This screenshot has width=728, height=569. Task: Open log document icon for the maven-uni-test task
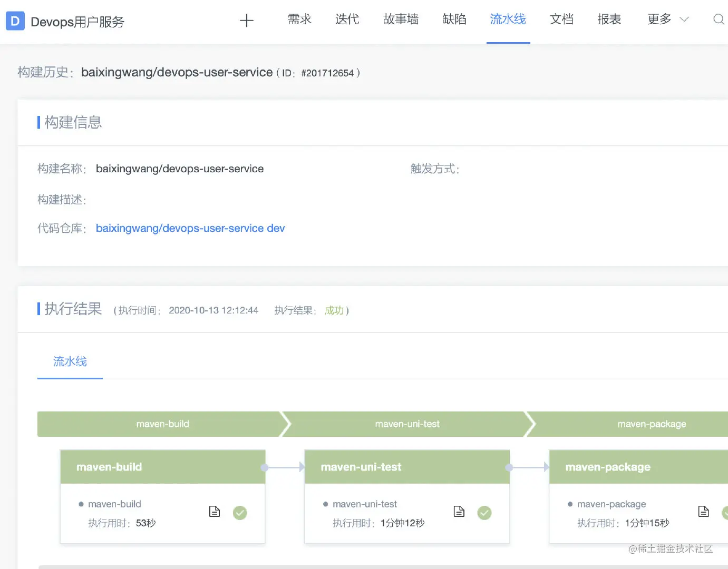coord(459,512)
